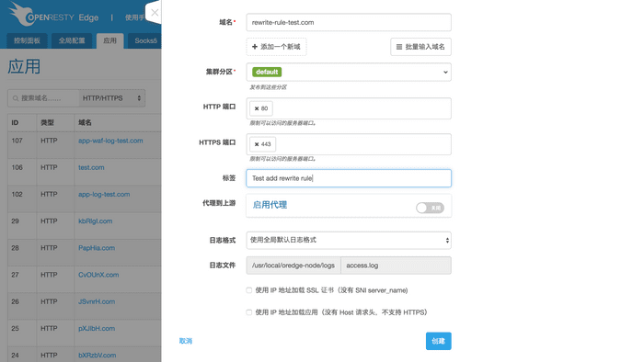Click the OpenResty Edge bird logo
The width and height of the screenshot is (644, 362).
(x=19, y=14)
